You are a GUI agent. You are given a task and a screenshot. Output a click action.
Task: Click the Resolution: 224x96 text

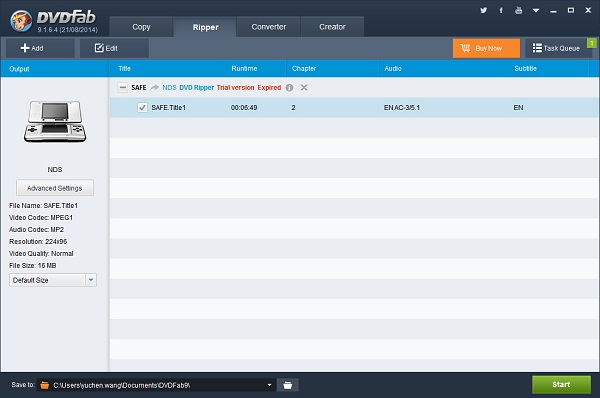click(38, 241)
